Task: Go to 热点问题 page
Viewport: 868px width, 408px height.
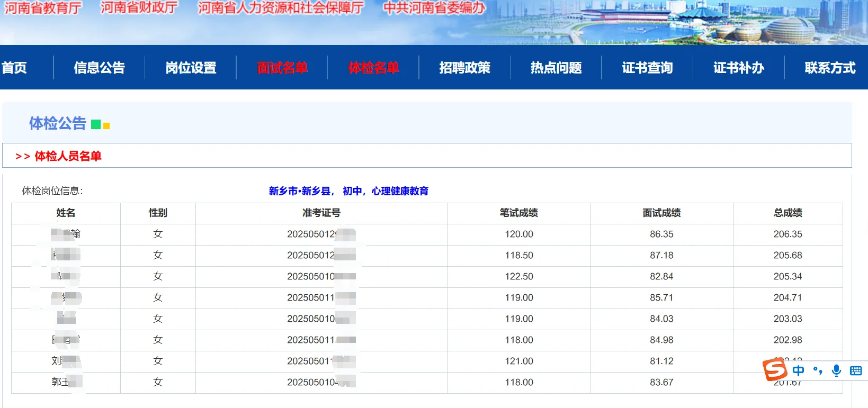Action: [x=556, y=68]
